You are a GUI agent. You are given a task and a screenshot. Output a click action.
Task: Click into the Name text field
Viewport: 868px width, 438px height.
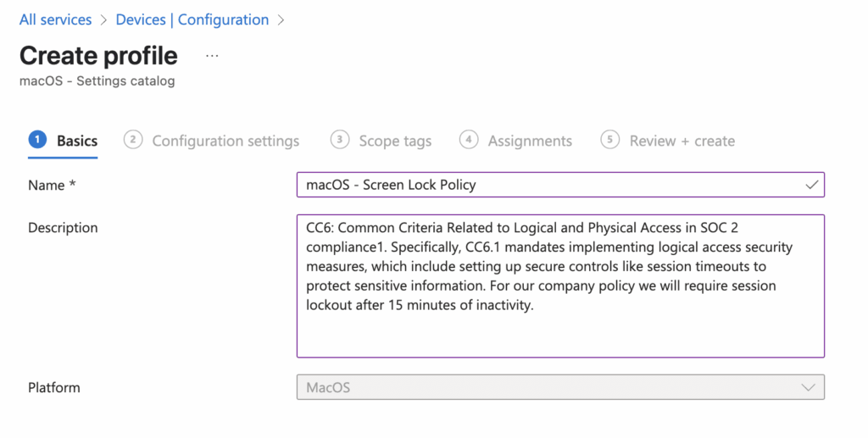[542, 185]
